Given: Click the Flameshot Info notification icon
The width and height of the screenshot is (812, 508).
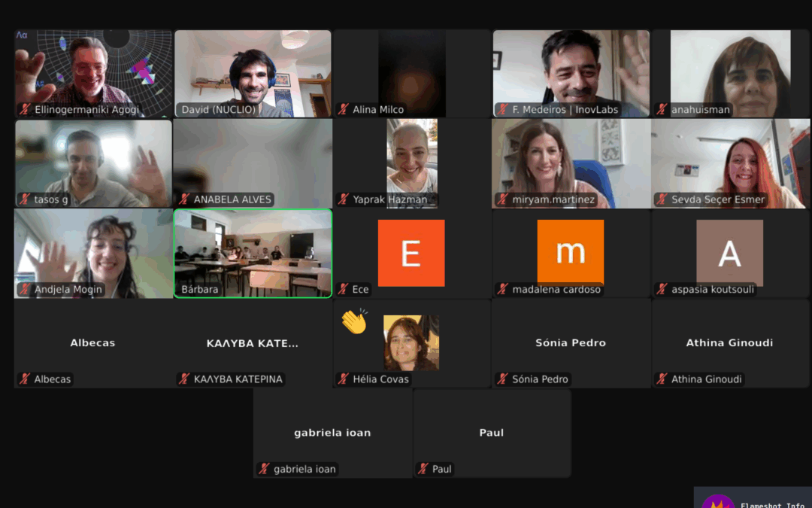Looking at the screenshot, I should pos(718,502).
